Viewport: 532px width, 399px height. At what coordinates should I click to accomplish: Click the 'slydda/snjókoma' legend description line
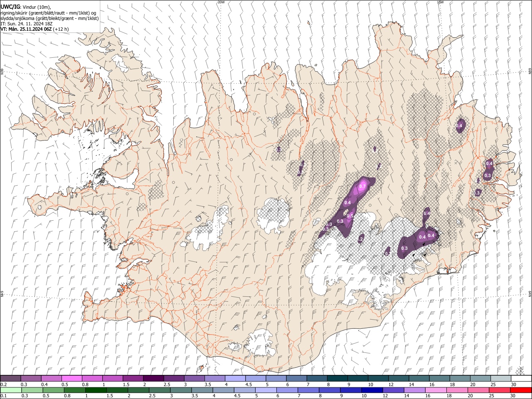(x=50, y=18)
